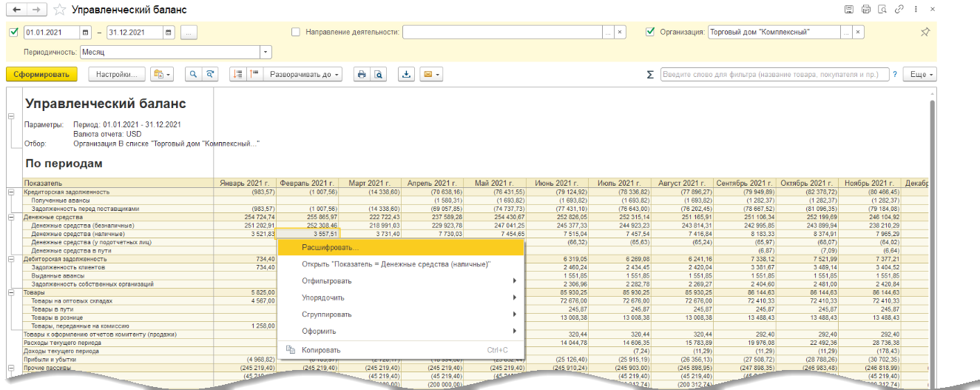Select Расшифровать… in the context menu
The height and width of the screenshot is (390, 980).
[x=330, y=247]
